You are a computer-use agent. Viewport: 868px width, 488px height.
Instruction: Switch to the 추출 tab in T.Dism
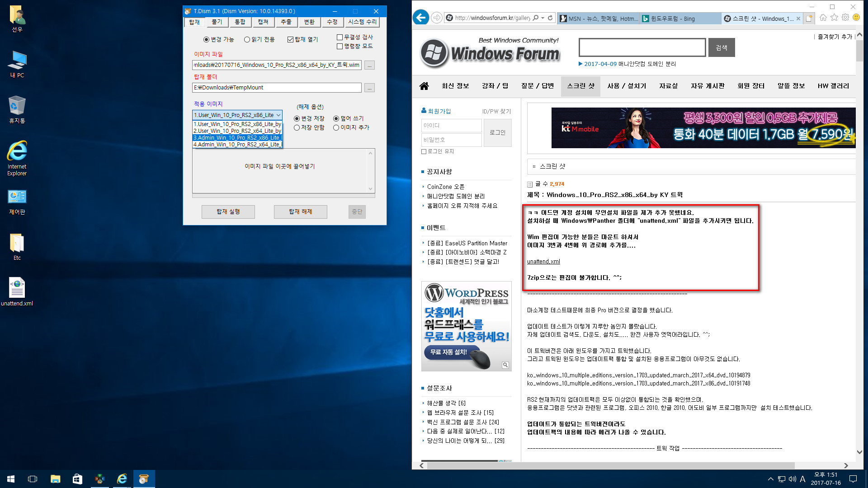click(x=286, y=22)
